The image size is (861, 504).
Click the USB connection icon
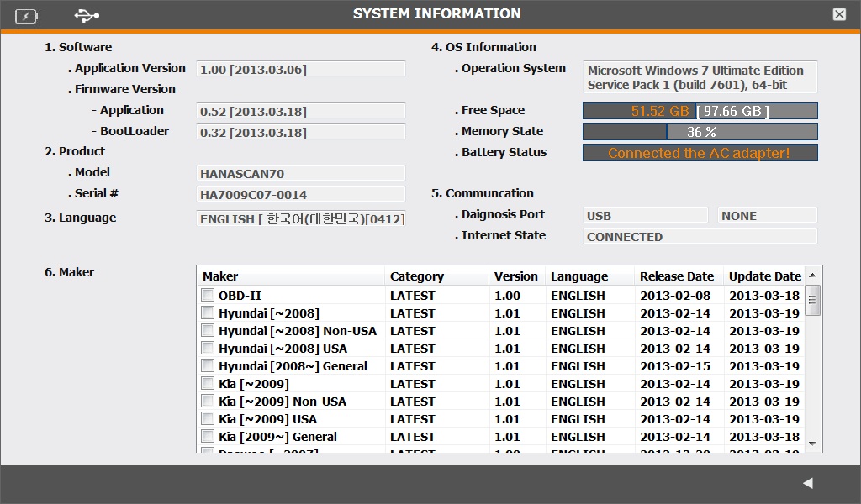coord(86,15)
